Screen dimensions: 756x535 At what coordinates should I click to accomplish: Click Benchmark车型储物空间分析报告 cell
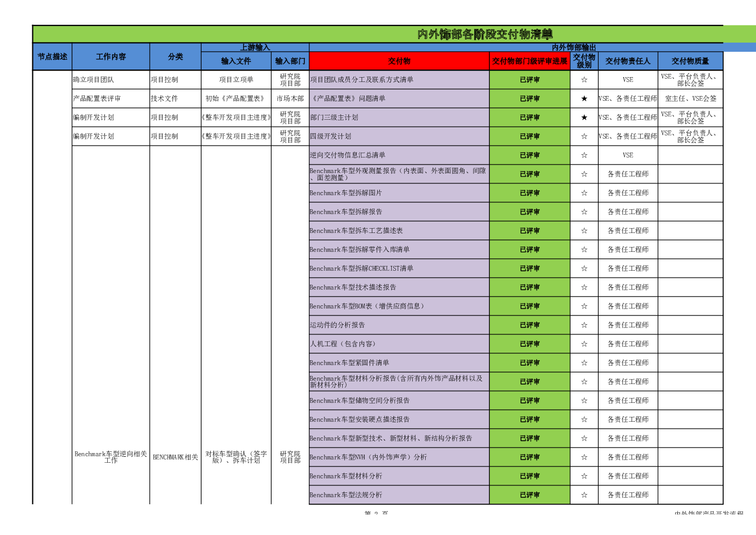[x=399, y=401]
